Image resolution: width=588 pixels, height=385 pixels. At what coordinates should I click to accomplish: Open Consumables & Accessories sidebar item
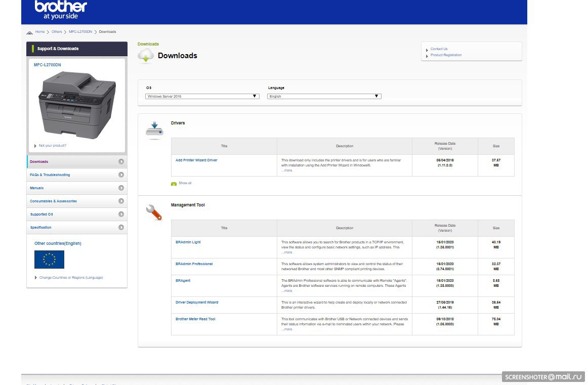coord(77,201)
